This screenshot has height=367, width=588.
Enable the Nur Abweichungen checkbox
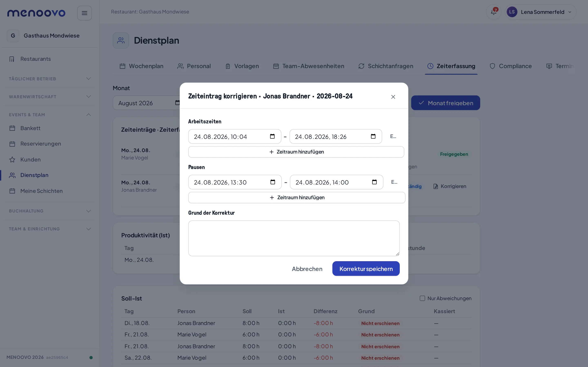tap(422, 298)
